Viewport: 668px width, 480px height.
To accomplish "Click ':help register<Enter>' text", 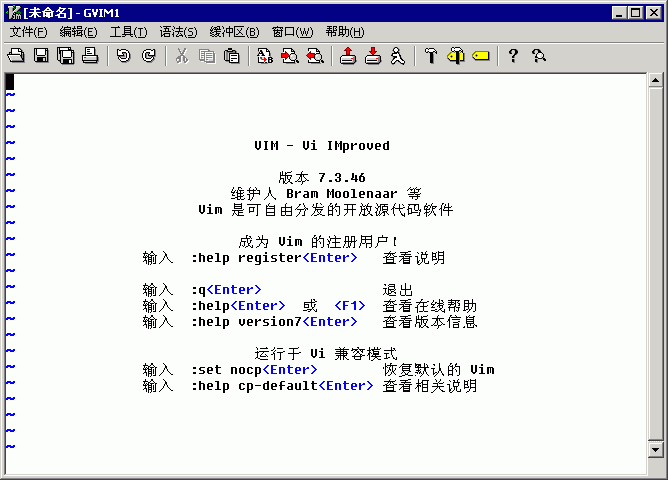I will pos(274,258).
